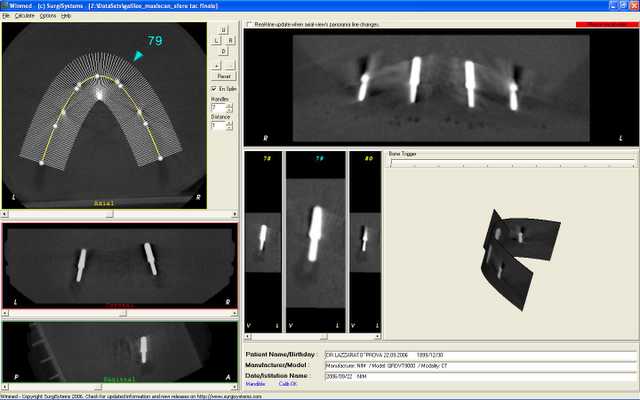640x400 pixels.
Task: Increase the Distance stepper value
Action: click(x=229, y=123)
